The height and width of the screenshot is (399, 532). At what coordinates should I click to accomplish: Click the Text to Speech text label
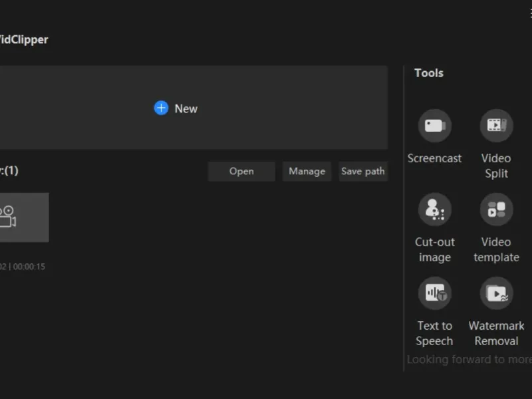(435, 333)
